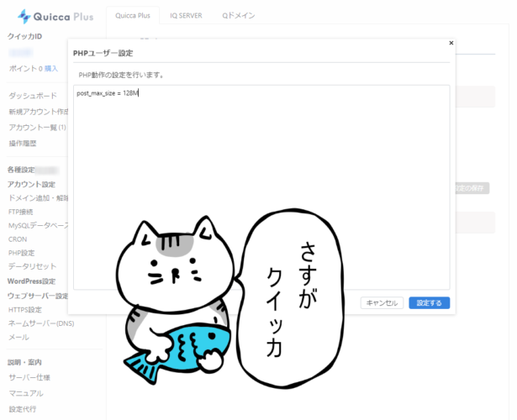
Task: Click the 購入 points link
Action: (x=51, y=69)
